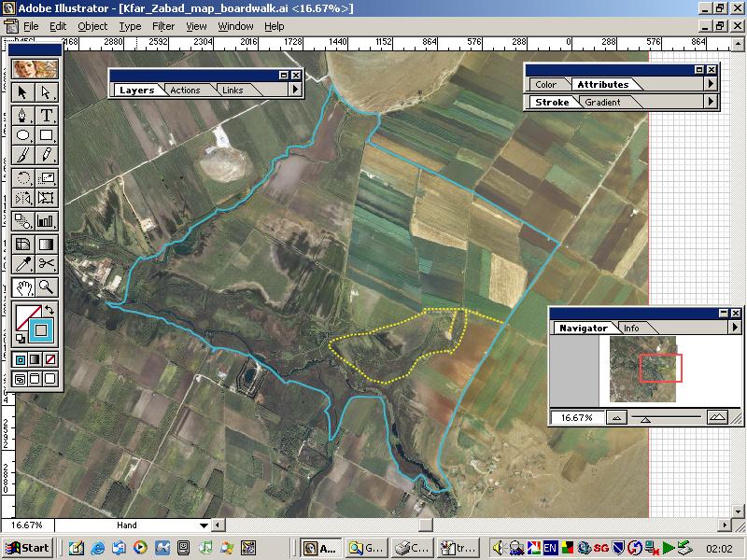Swap fill and stroke colors
This screenshot has width=747, height=560.
pyautogui.click(x=49, y=309)
